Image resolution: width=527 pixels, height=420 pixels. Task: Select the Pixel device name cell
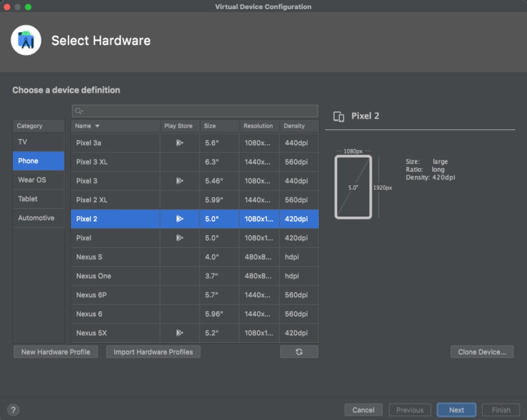pos(115,238)
